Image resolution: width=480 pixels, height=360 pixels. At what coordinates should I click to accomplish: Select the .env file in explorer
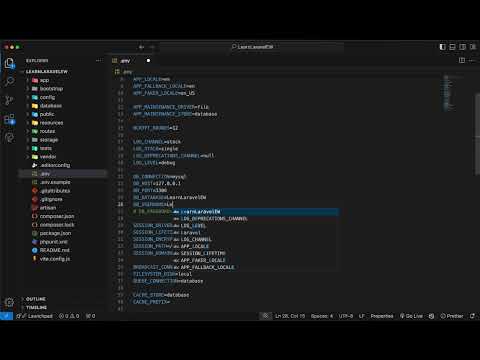63,174
